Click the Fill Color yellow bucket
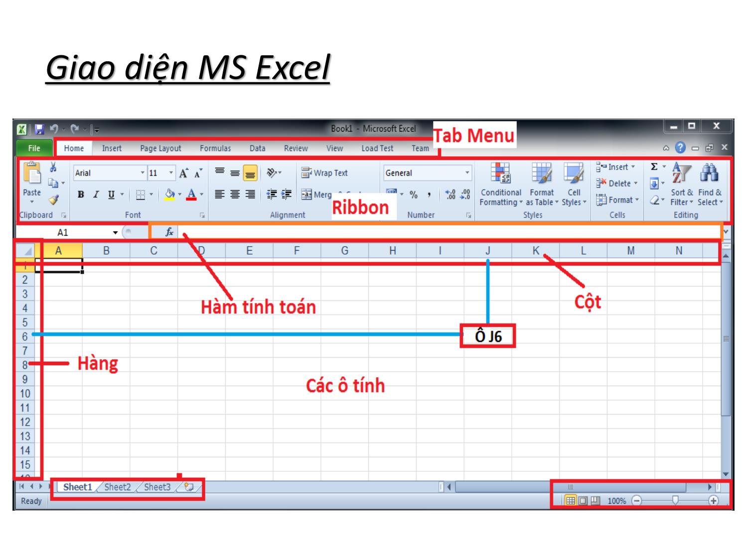 tap(169, 194)
